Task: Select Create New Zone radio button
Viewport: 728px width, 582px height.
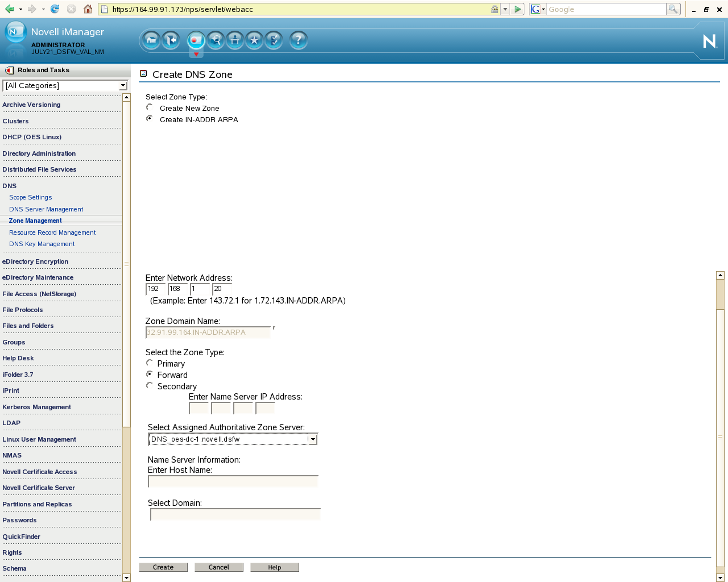Action: click(x=150, y=107)
